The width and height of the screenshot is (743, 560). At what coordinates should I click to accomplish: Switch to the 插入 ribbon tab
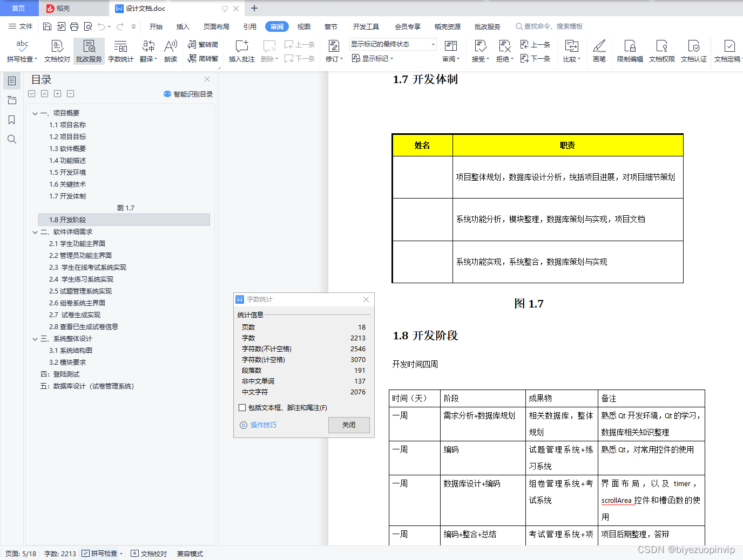tap(183, 26)
